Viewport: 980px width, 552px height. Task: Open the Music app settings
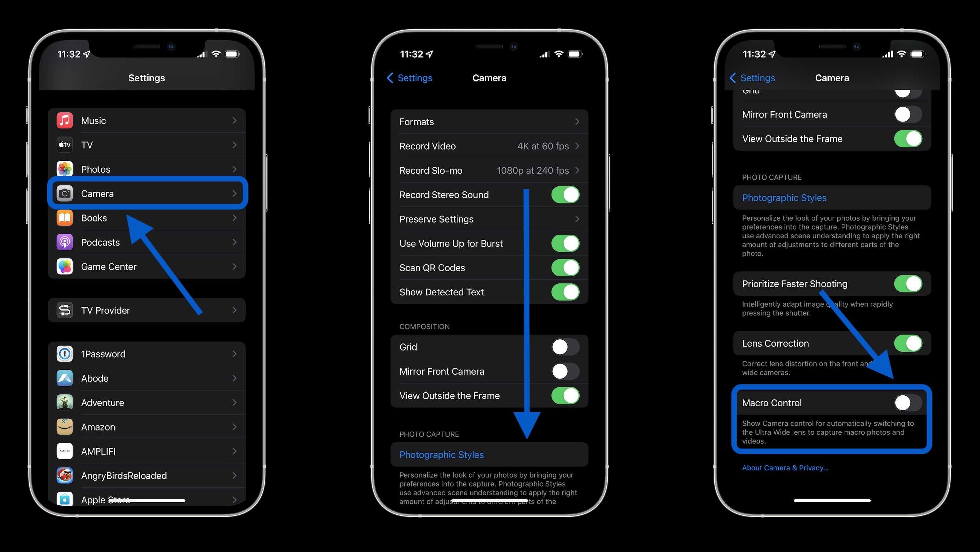[147, 120]
